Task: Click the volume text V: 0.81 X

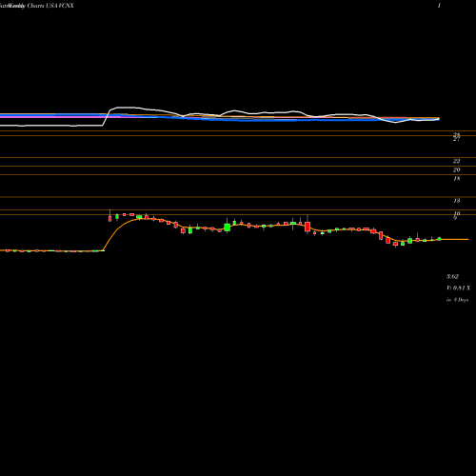Action: 459,288
